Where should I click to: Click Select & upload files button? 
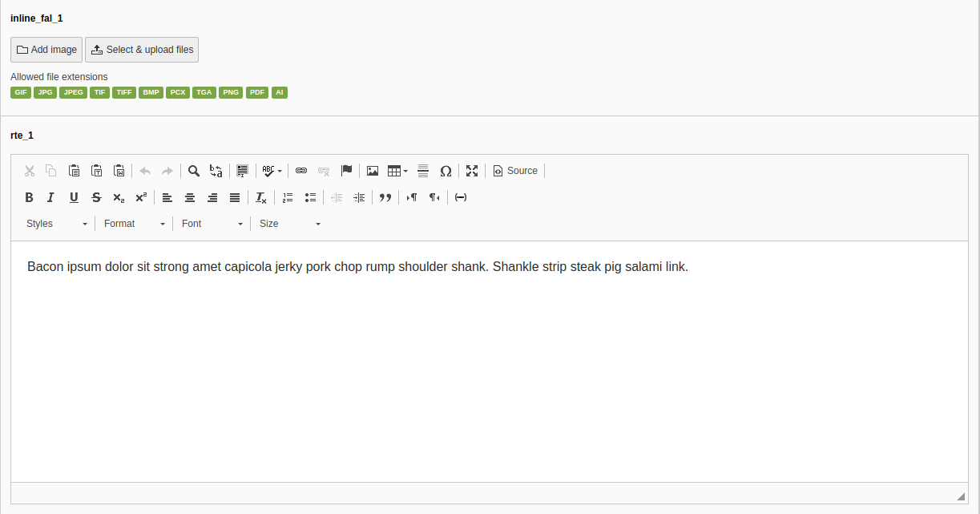coord(142,50)
